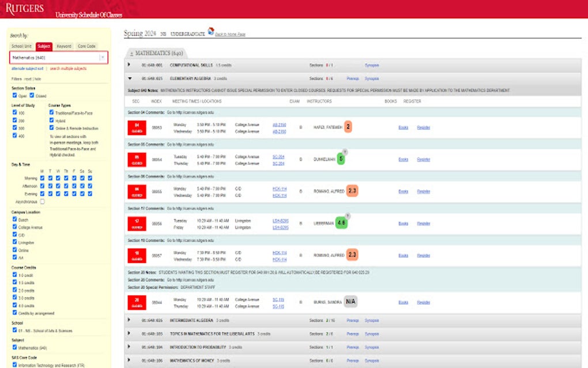
Task: Click the 4.6 rating badge for LIEBERMAN
Action: click(342, 223)
